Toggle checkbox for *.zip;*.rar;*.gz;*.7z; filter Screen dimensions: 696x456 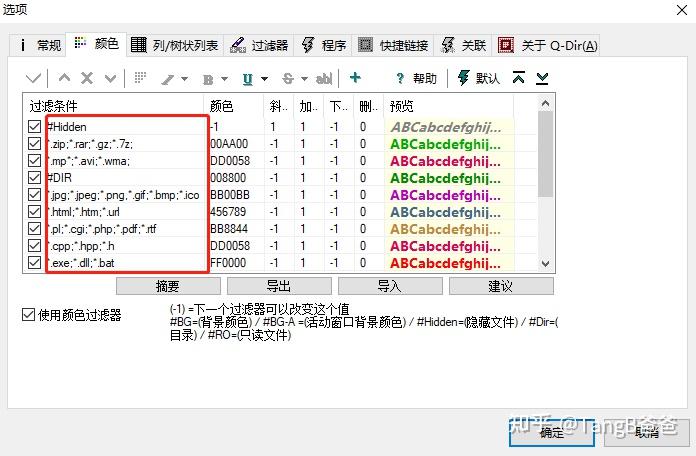click(x=34, y=143)
